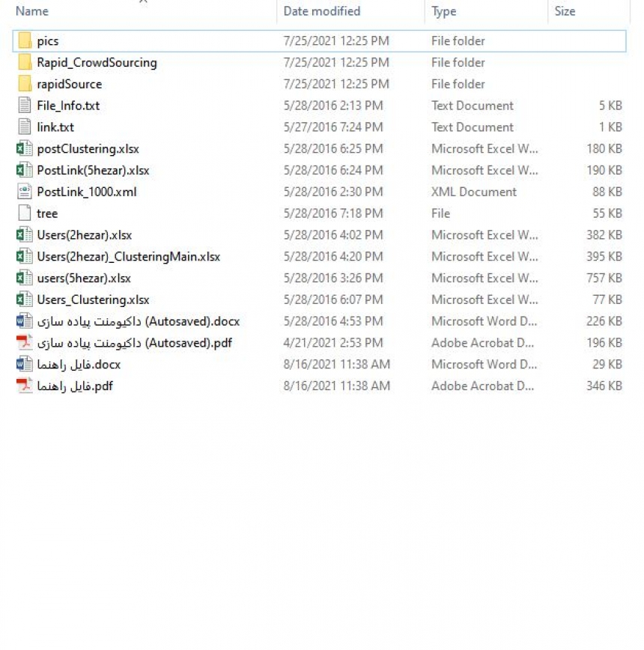Click the PostLink_1000.xml document icon
This screenshot has height=650, width=644.
pyautogui.click(x=25, y=192)
